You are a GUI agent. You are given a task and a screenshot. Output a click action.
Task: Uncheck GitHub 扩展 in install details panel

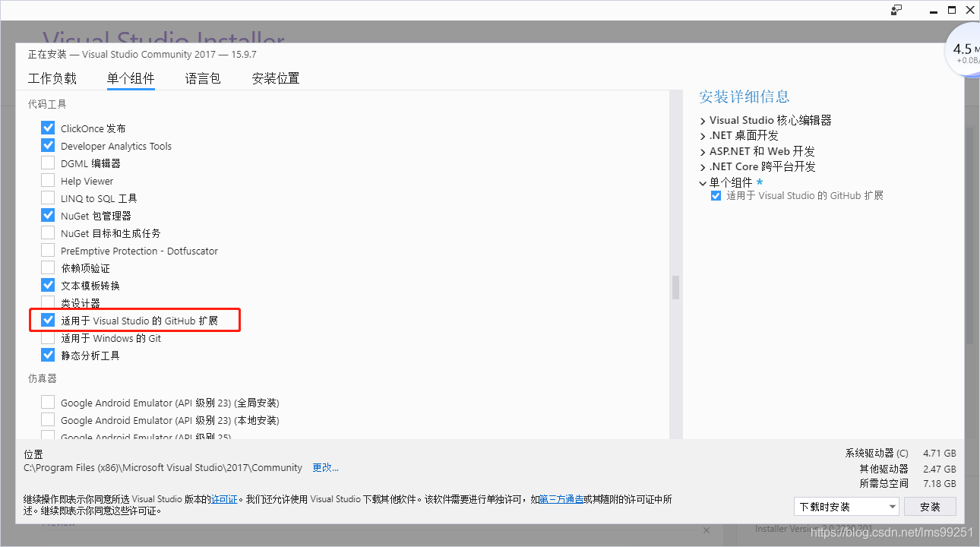716,195
